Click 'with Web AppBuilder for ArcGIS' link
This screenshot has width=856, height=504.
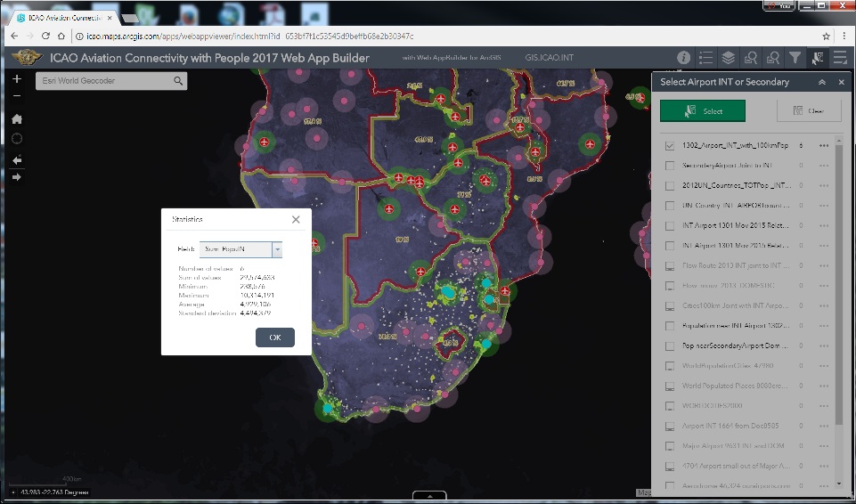coord(452,58)
